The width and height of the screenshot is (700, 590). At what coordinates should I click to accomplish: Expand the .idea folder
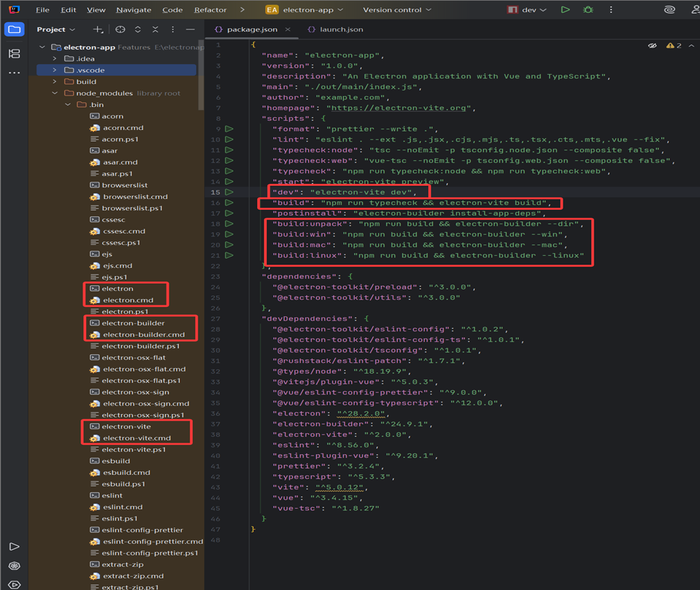[55, 58]
